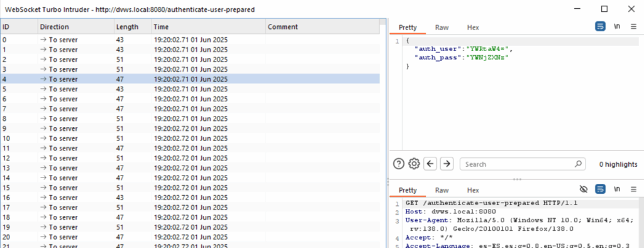The height and width of the screenshot is (248, 644).
Task: Open search settings gear icon
Action: pos(414,164)
